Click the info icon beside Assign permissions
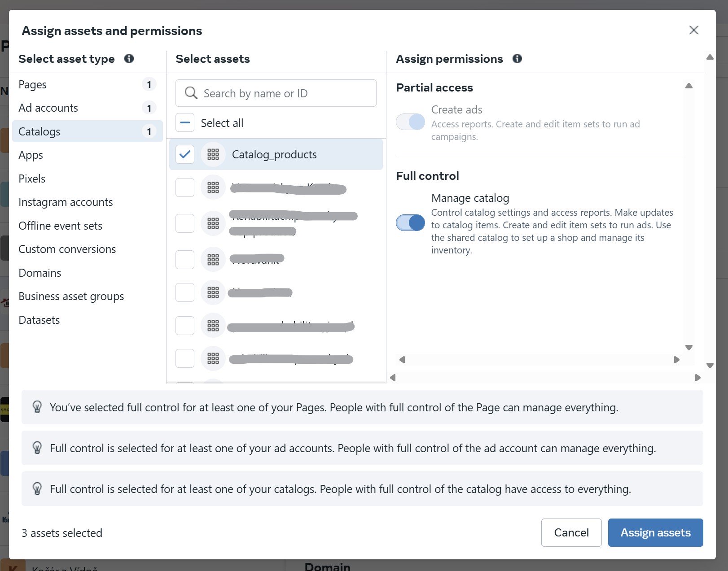Screen dimensions: 728x571 517,59
